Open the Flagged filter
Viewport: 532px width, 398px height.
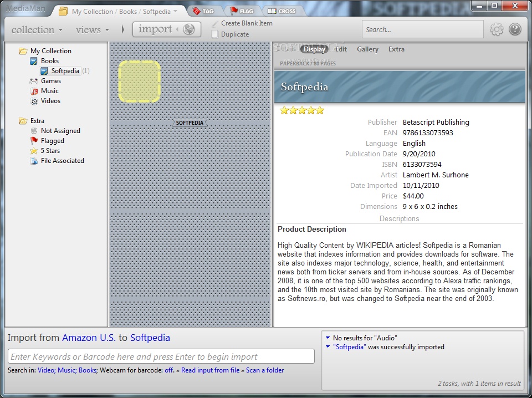(x=53, y=140)
